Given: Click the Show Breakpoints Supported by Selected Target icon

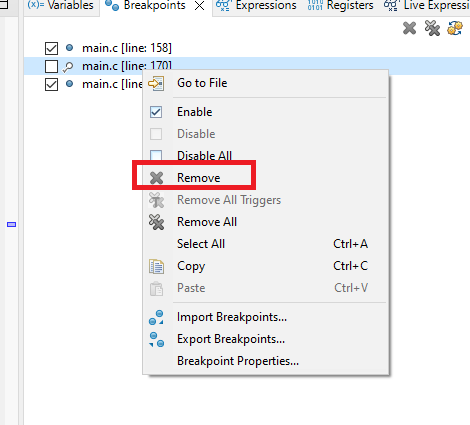Looking at the screenshot, I should (x=455, y=28).
